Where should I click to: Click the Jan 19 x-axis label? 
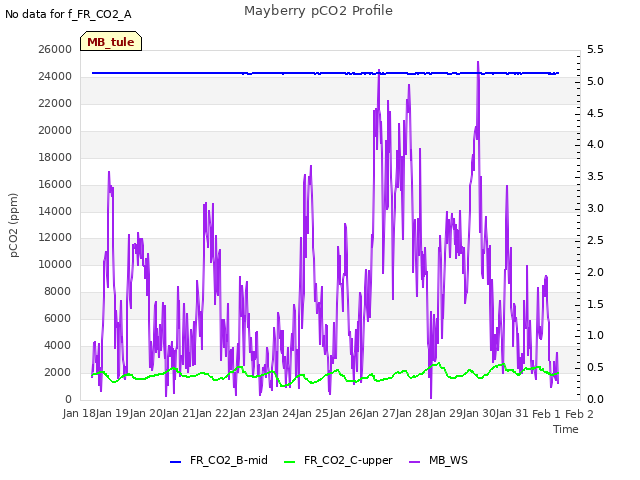(x=113, y=414)
